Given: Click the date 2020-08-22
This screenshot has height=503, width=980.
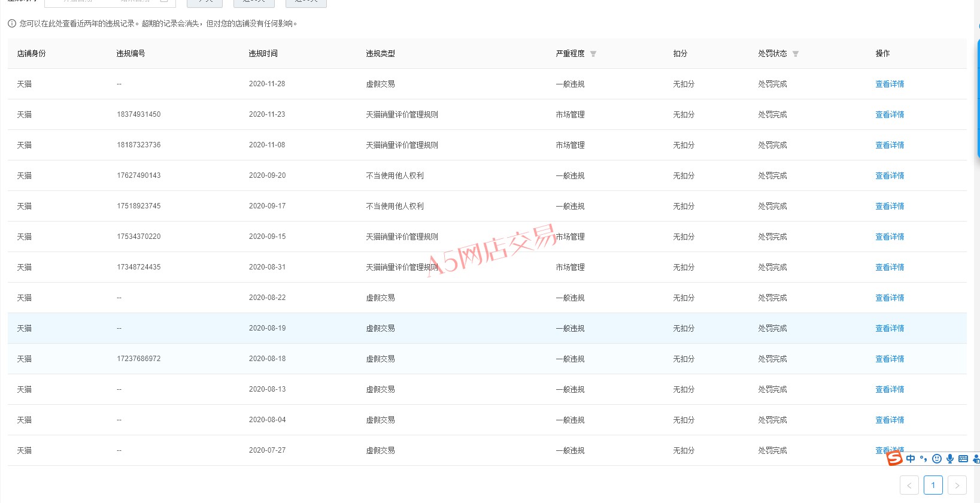Looking at the screenshot, I should 268,298.
